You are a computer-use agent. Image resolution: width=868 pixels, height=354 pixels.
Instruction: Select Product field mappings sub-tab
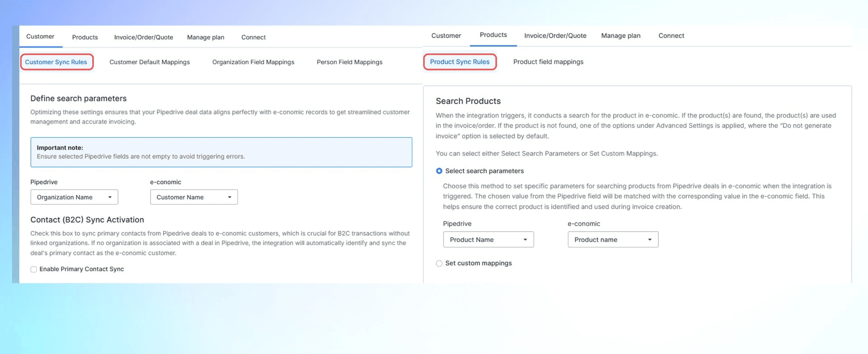[x=548, y=62]
